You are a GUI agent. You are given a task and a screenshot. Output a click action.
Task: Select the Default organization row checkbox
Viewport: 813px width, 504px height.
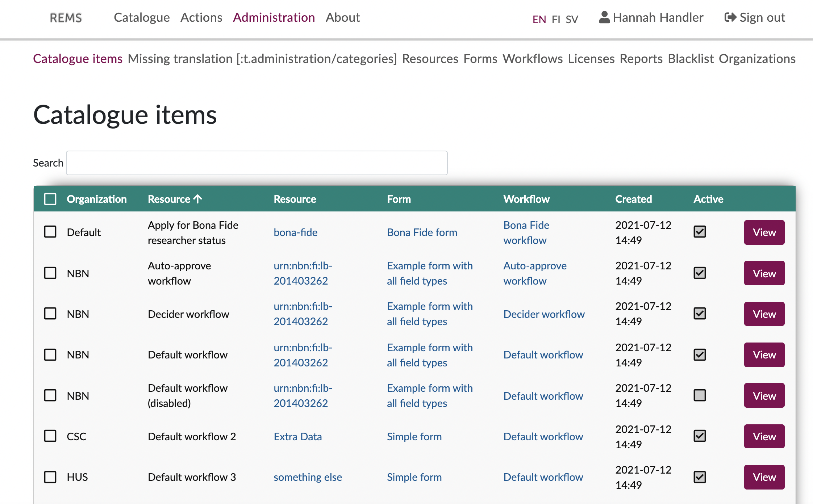[x=50, y=232]
